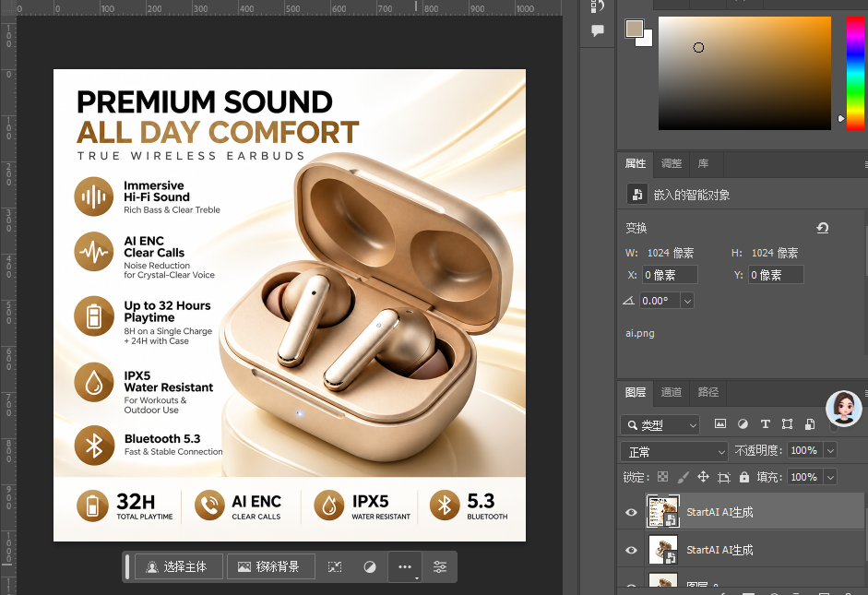Viewport: 868px width, 595px height.
Task: Click the transform-selection icon in the contextual task bar
Action: pyautogui.click(x=335, y=566)
